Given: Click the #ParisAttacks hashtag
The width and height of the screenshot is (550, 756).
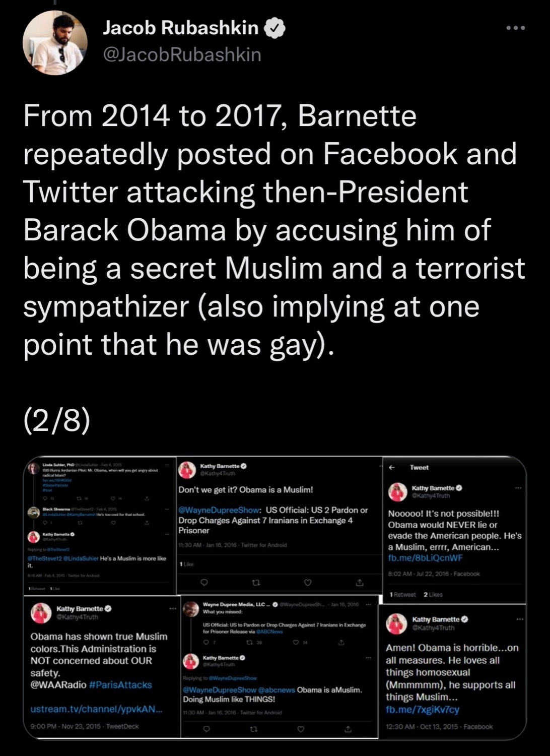Looking at the screenshot, I should [120, 685].
